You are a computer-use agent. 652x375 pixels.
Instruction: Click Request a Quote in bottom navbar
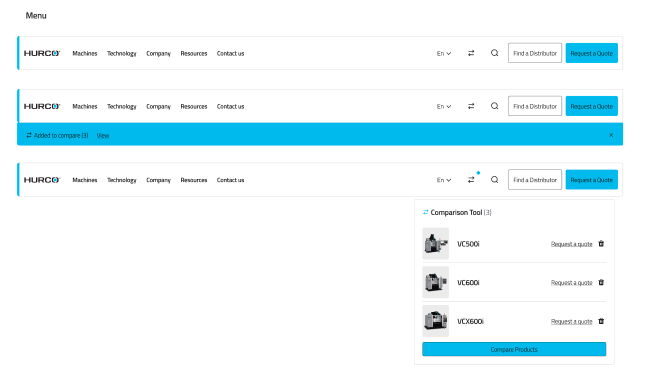[591, 180]
